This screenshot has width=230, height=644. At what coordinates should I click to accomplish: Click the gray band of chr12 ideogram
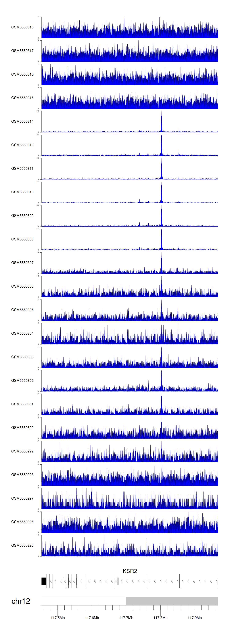tap(172, 601)
